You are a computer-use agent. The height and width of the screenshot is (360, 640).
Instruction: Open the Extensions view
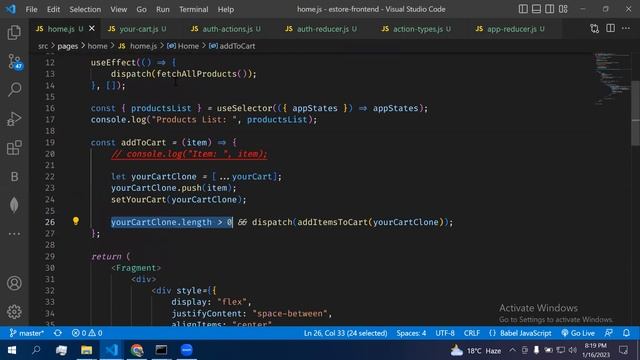point(14,148)
